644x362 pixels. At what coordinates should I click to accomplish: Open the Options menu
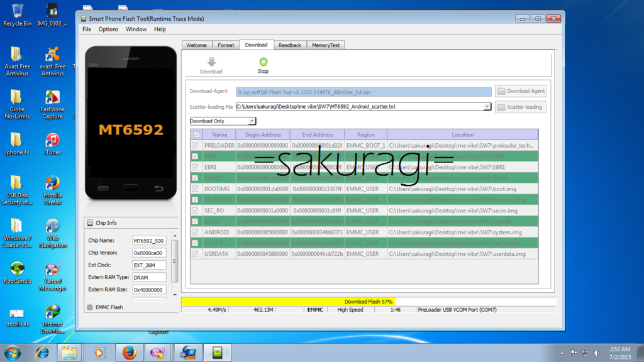[108, 29]
